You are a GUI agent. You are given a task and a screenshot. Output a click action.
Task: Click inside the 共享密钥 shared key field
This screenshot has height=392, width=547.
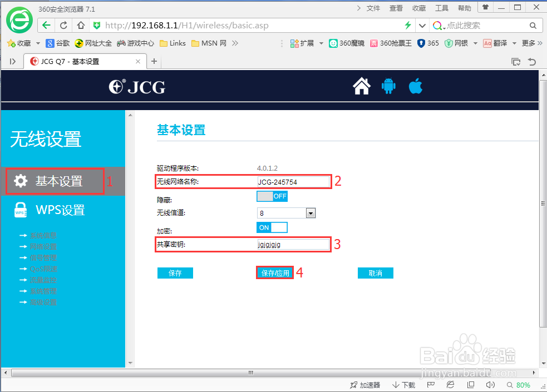click(x=294, y=244)
